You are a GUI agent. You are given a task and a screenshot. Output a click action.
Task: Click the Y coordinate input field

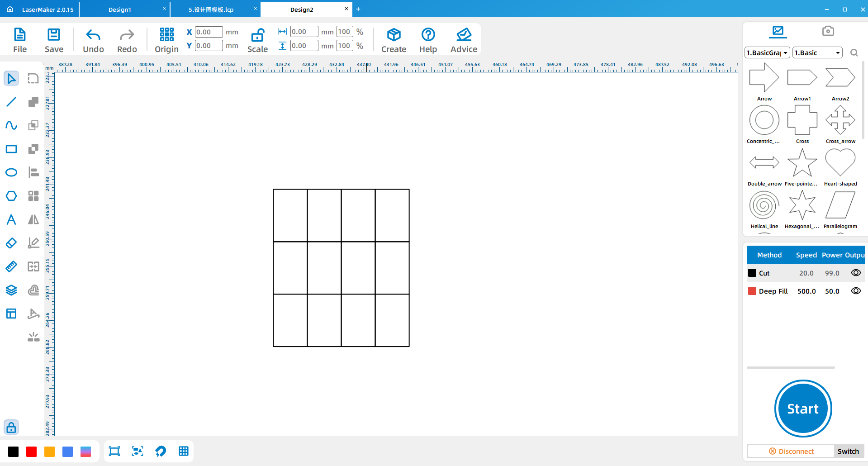[209, 46]
